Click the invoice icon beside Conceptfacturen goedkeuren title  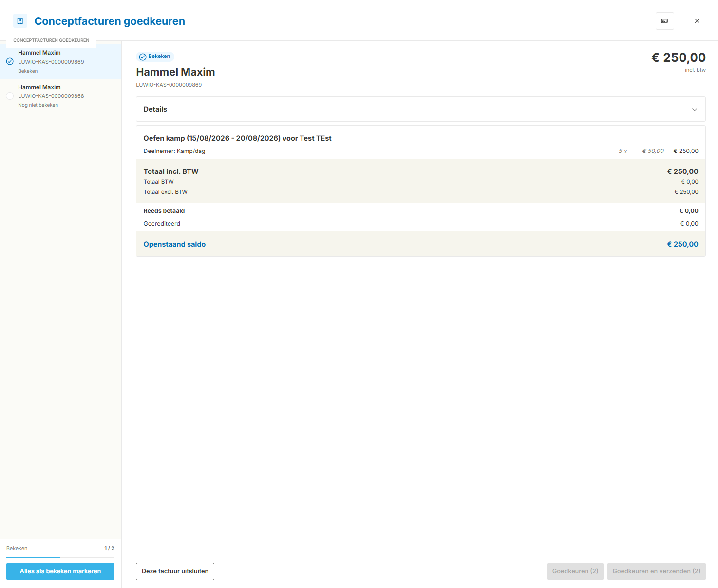click(20, 21)
